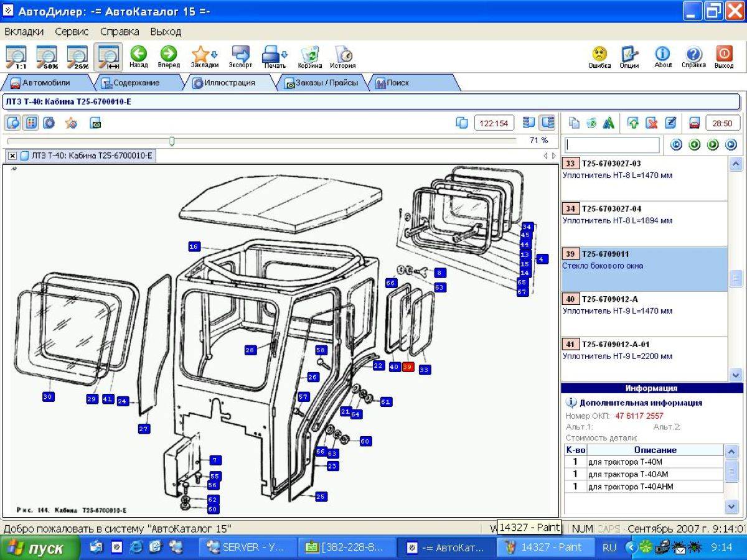This screenshot has width=747, height=560.
Task: Open the История history
Action: 343,57
